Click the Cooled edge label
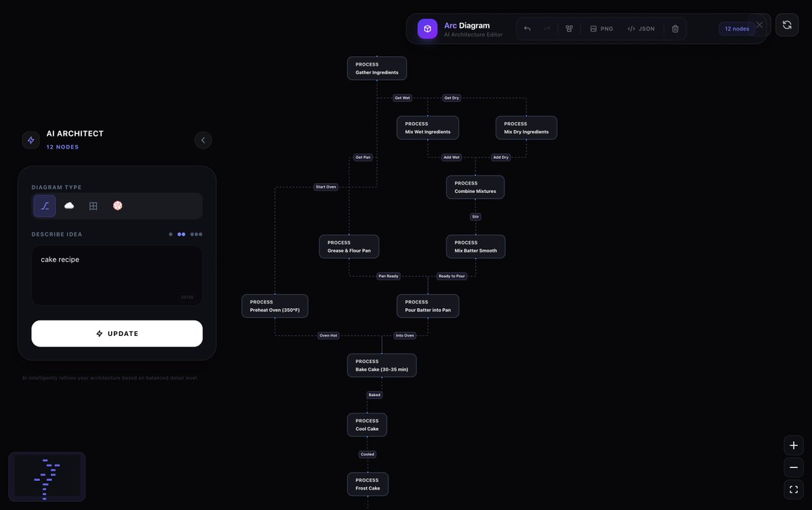This screenshot has width=812, height=510. pos(368,454)
